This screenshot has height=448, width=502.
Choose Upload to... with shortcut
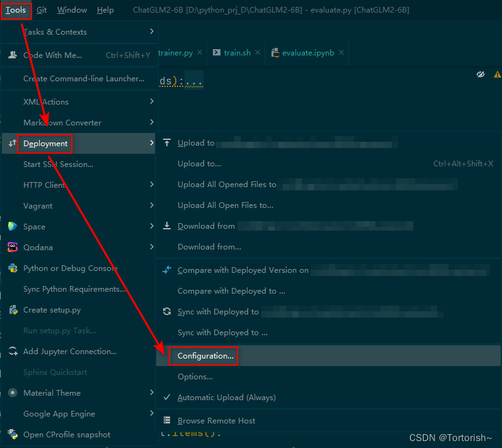(x=329, y=164)
